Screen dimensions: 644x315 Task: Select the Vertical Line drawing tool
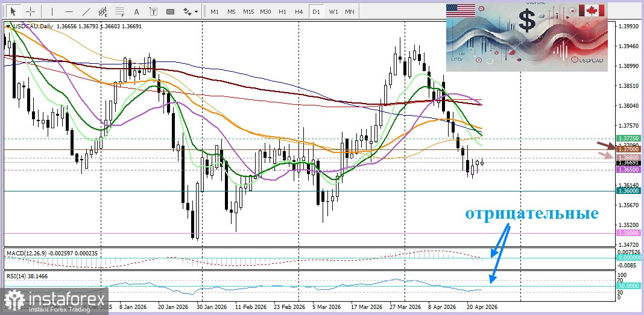click(52, 11)
